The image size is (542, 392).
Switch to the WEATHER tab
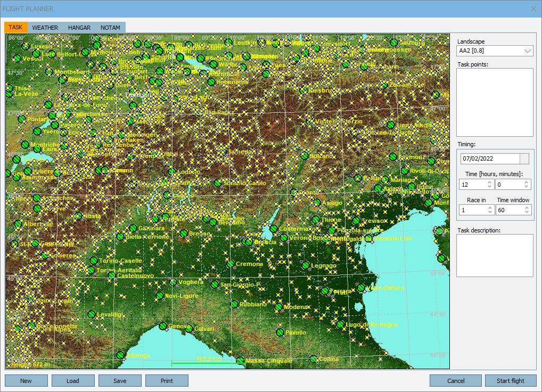pyautogui.click(x=45, y=28)
